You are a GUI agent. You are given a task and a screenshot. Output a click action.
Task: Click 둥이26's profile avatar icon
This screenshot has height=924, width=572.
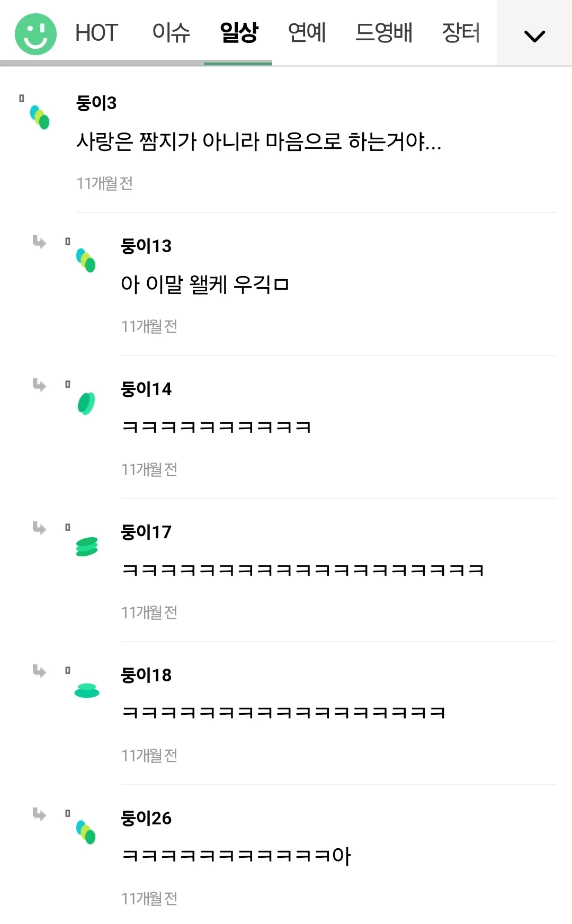86,832
